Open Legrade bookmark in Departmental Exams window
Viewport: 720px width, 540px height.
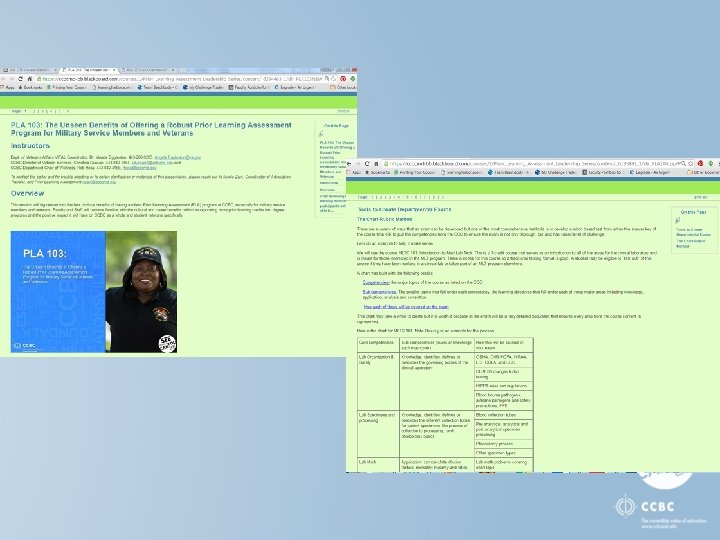(x=650, y=173)
